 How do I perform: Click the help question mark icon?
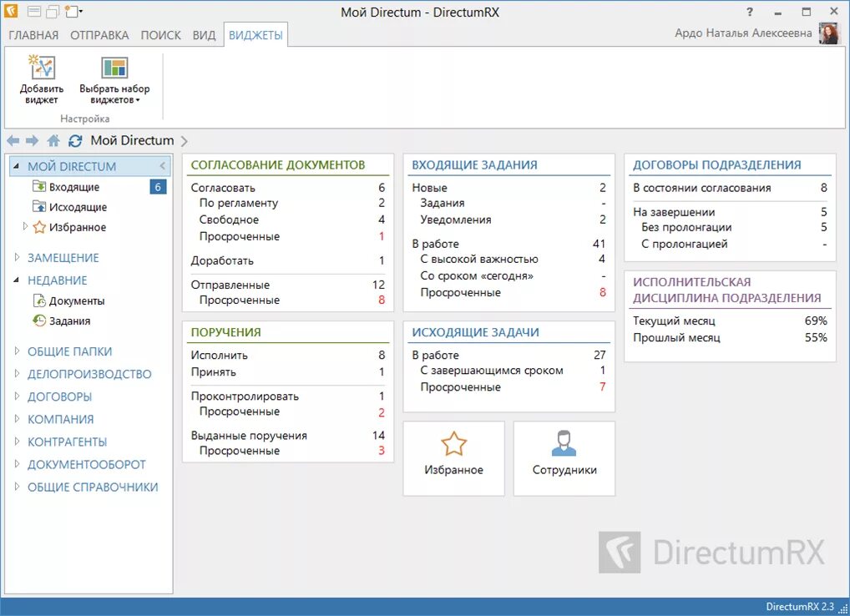click(750, 12)
